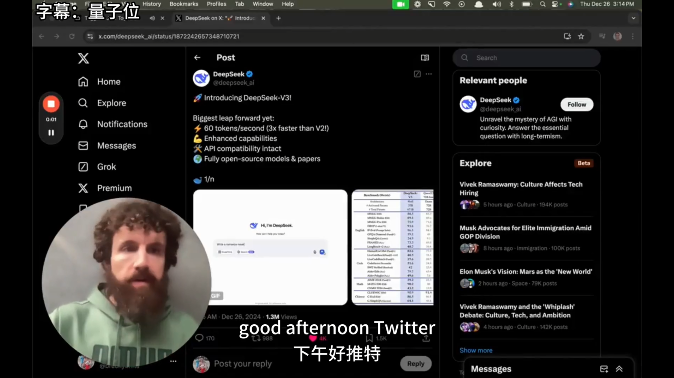Click the X logo in sidebar
The height and width of the screenshot is (378, 674).
click(x=83, y=58)
